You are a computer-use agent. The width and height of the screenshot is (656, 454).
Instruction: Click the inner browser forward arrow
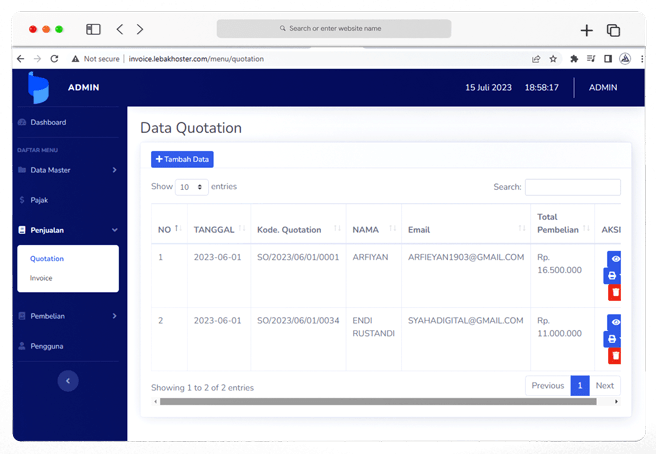coord(37,59)
